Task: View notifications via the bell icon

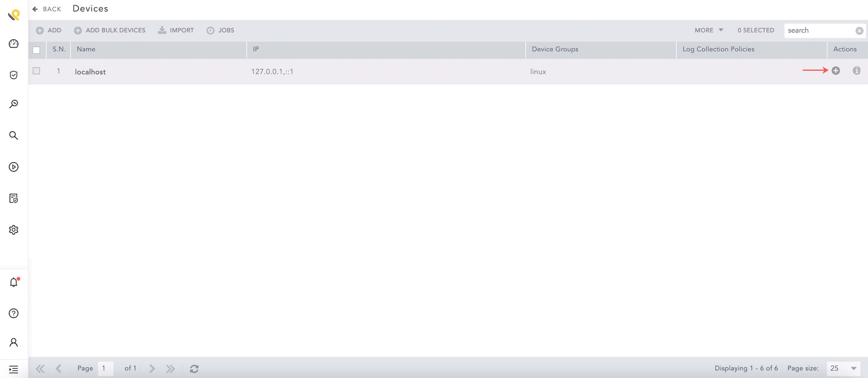Action: click(14, 282)
